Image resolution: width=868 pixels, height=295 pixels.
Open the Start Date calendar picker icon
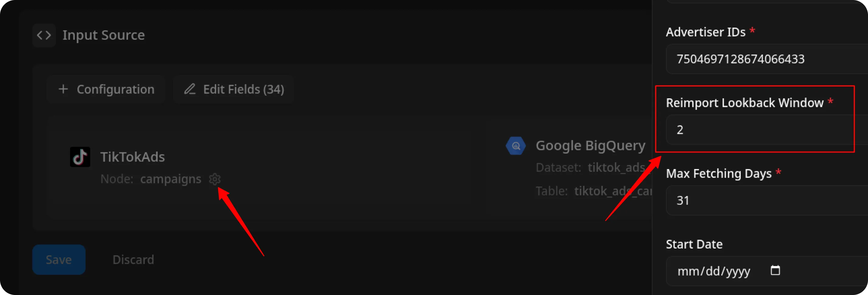pos(775,270)
